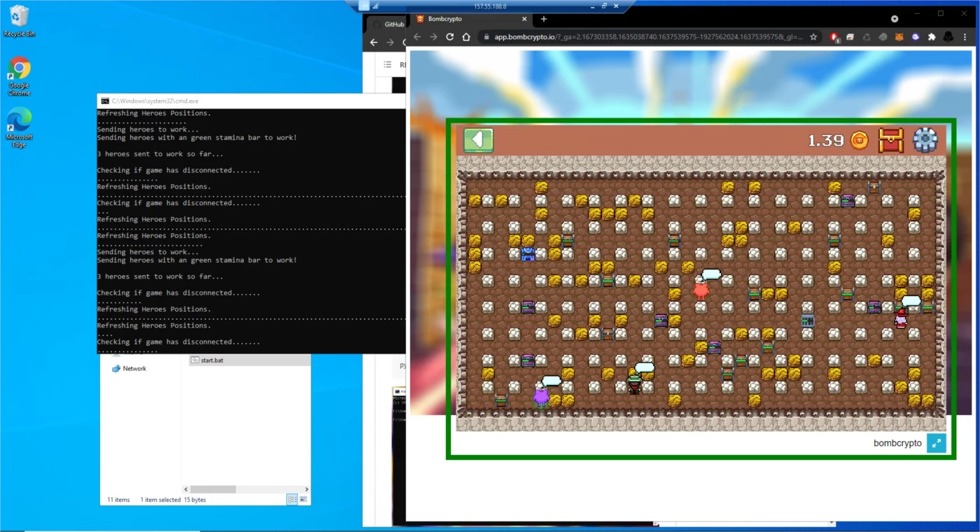Switch Explorer to large icons view
980x532 pixels.
[x=303, y=500]
